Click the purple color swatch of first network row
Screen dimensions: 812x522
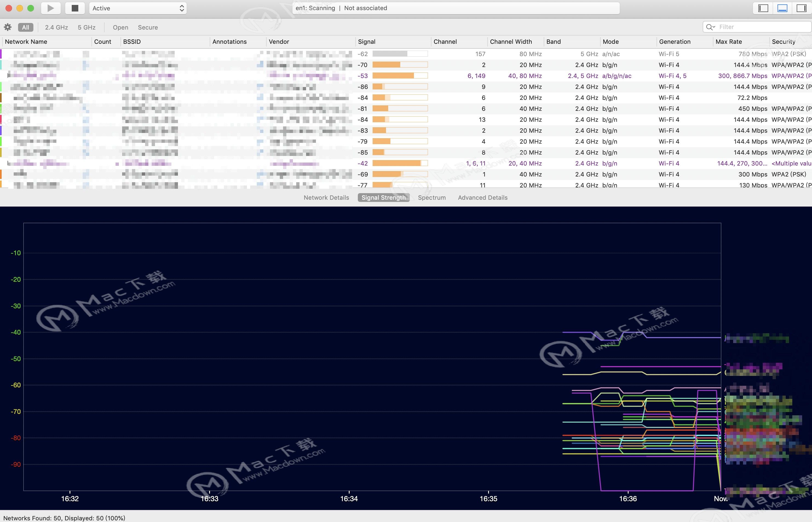1,54
